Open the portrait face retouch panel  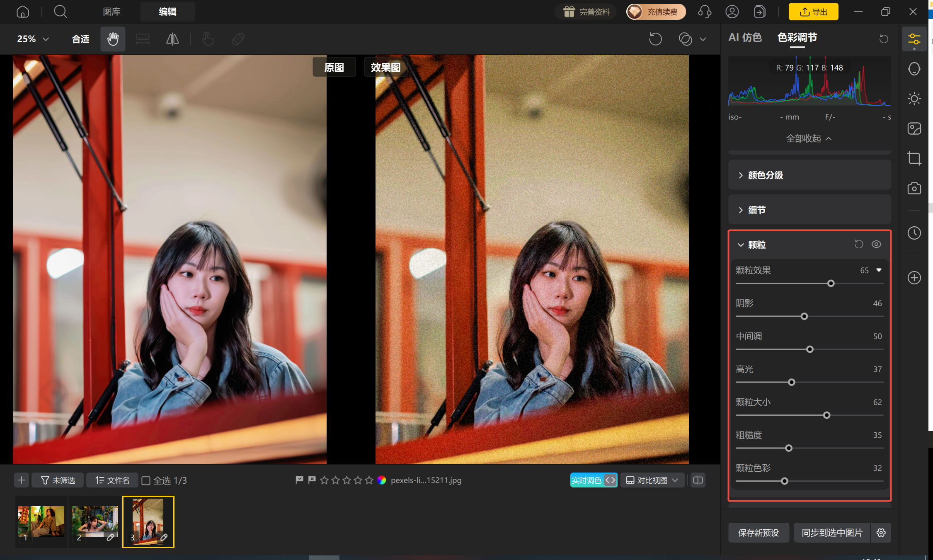(914, 69)
